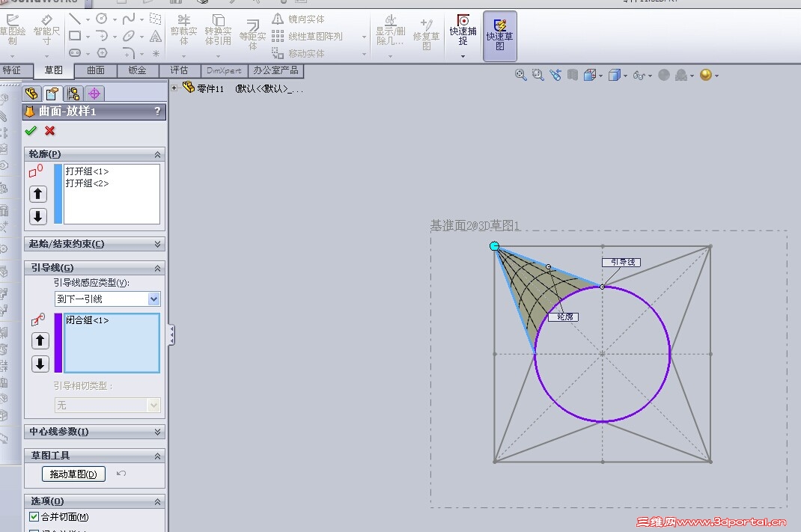This screenshot has width=801, height=532.
Task: Move guide curve down in list
Action: (40, 364)
